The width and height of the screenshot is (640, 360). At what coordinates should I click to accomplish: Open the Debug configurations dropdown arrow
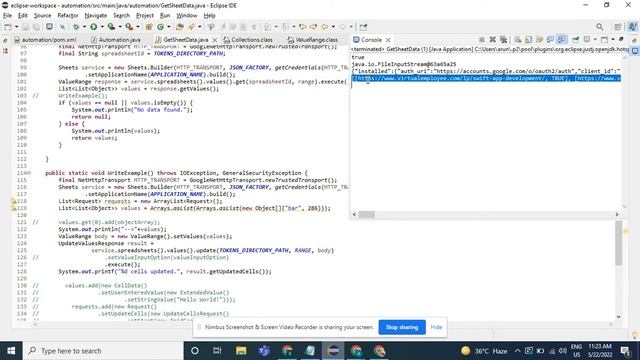point(84,27)
